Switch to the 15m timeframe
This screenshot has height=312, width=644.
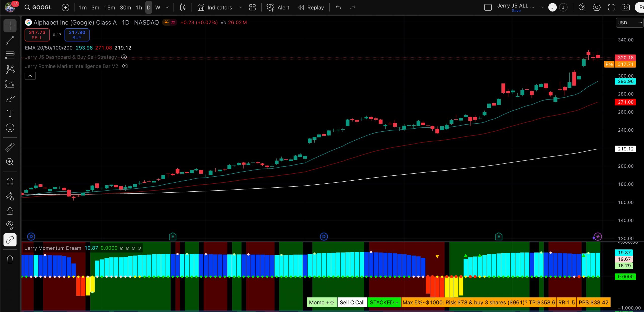coord(109,8)
